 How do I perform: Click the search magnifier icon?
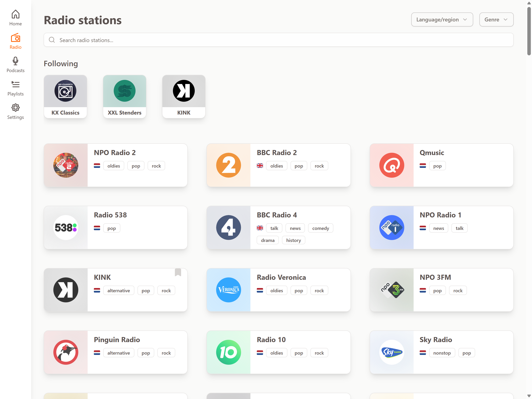tap(52, 40)
